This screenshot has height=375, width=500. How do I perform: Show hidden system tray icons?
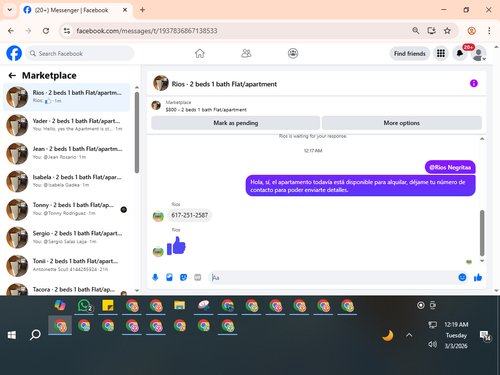pos(409,335)
